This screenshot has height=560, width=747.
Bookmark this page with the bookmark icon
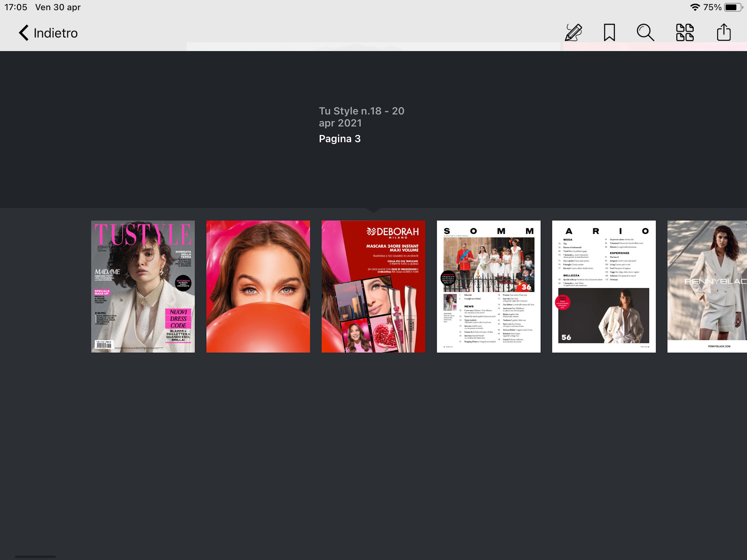[609, 33]
